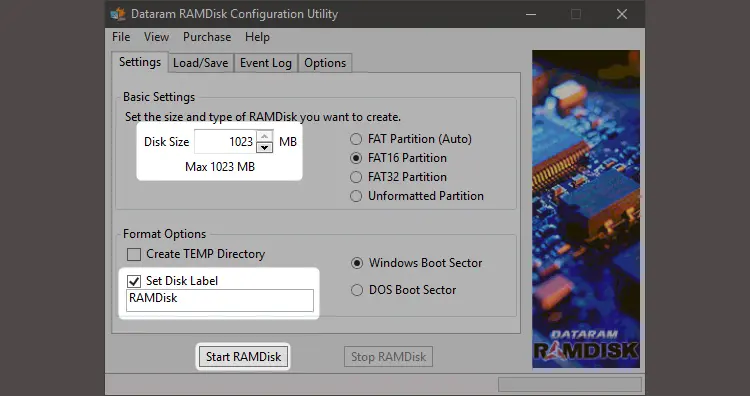The width and height of the screenshot is (750, 396).
Task: Click the Max 1023 MB text
Action: tap(220, 167)
